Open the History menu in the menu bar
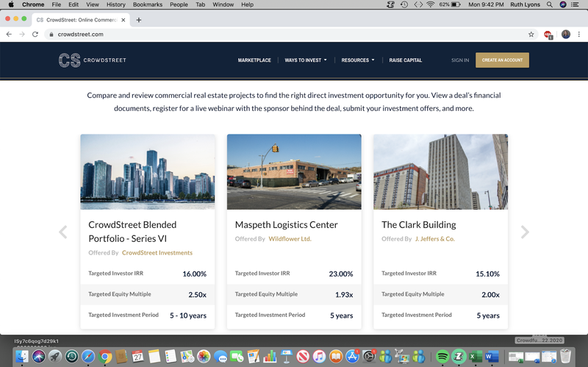The image size is (588, 367). pos(116,4)
